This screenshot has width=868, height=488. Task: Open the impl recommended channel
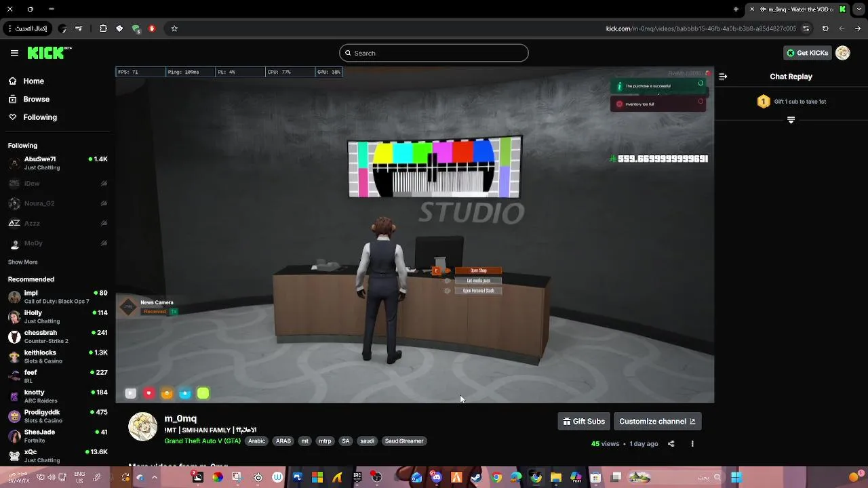(58, 297)
